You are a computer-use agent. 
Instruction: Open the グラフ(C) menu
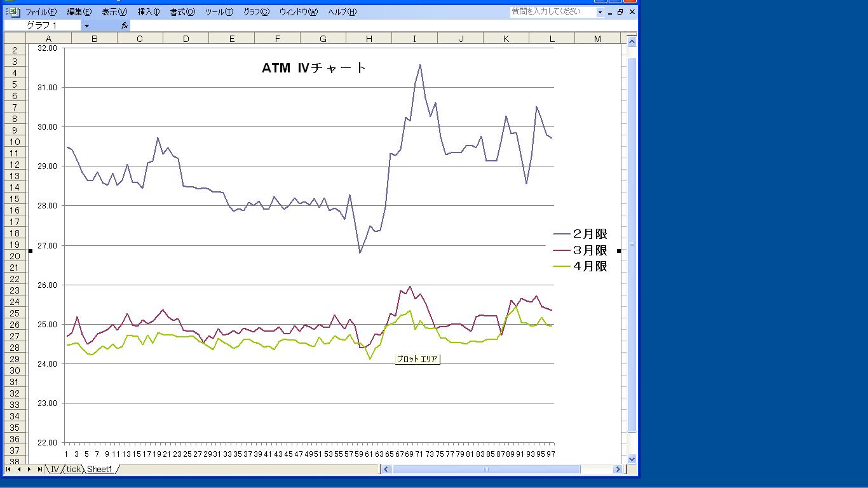[256, 12]
